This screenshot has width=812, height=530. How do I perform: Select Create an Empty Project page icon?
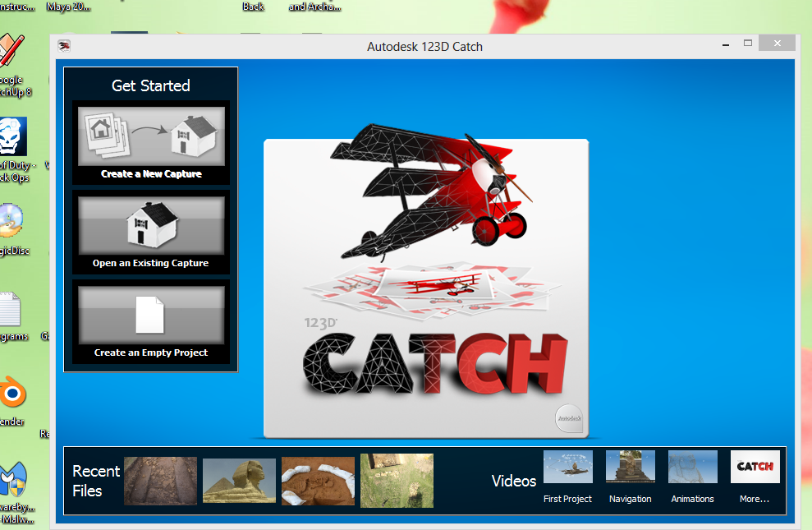point(150,315)
